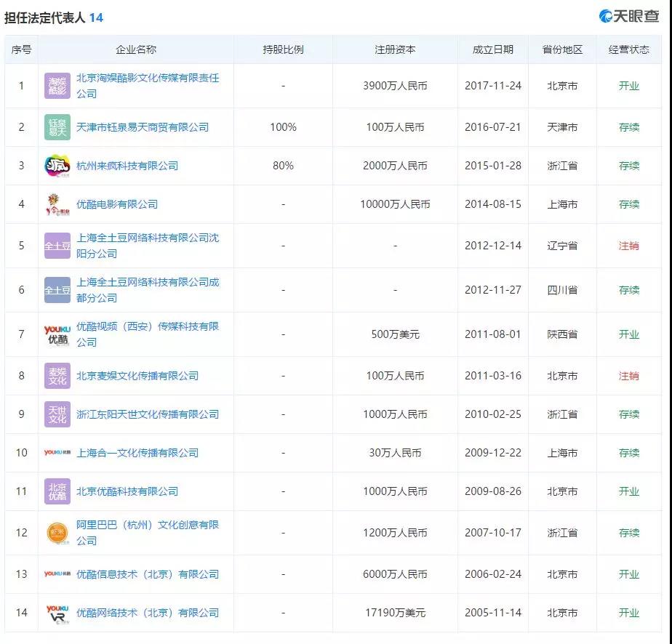Image resolution: width=672 pixels, height=644 pixels.
Task: Click the 1200万人民币 capital cell
Action: 395,533
